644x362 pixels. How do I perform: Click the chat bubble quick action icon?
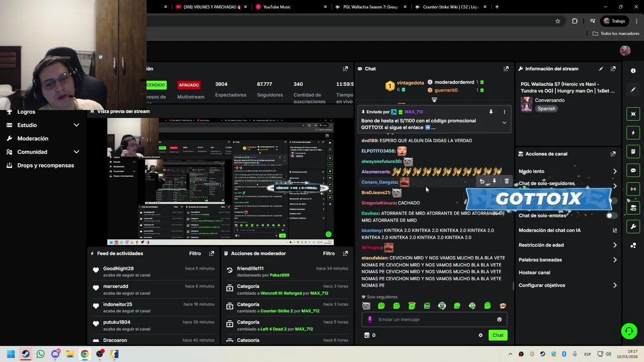point(633,170)
